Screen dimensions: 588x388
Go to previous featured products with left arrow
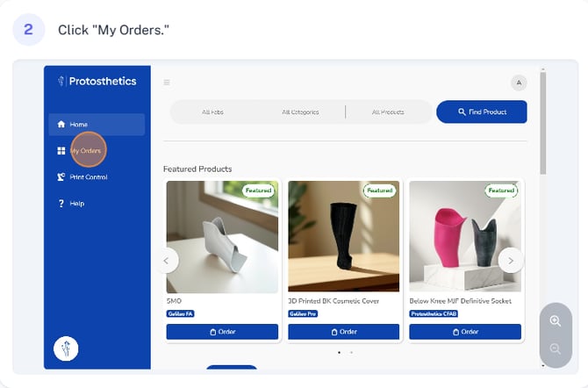(x=167, y=261)
